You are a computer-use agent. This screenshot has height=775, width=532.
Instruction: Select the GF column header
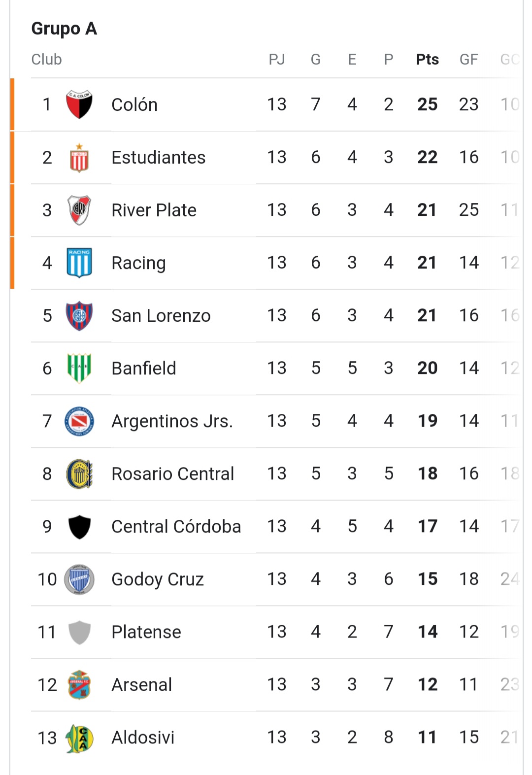pos(468,60)
